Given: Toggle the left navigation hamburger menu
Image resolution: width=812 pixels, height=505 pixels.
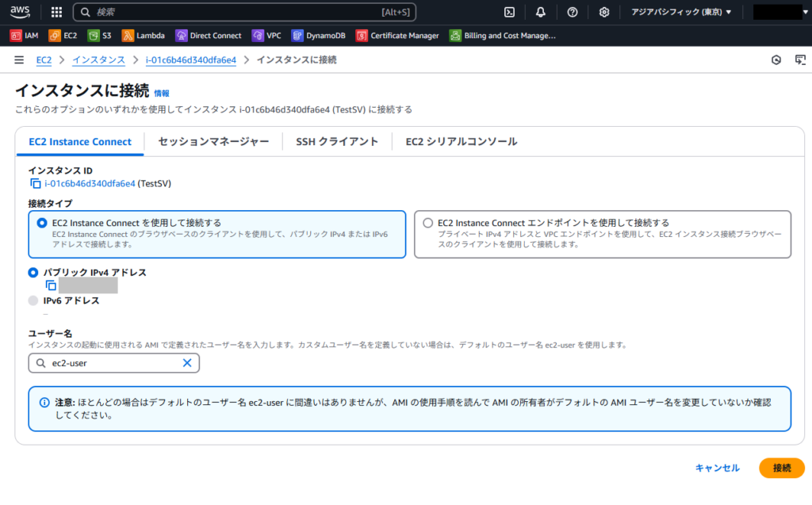Looking at the screenshot, I should pos(19,60).
